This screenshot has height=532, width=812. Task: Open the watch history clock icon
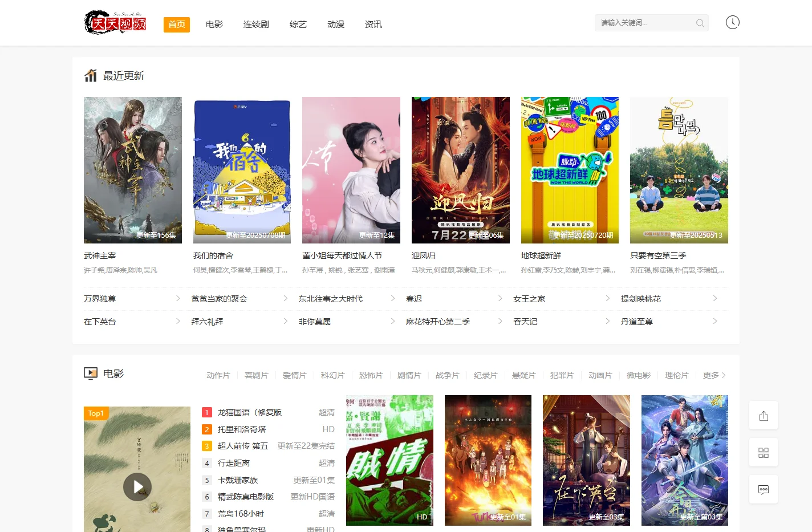pos(732,22)
